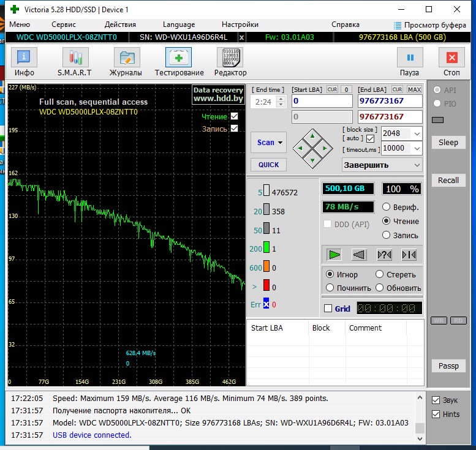Image resolution: width=476 pixels, height=450 pixels.
Task: Click the Victoria green cross title icon
Action: [15, 9]
